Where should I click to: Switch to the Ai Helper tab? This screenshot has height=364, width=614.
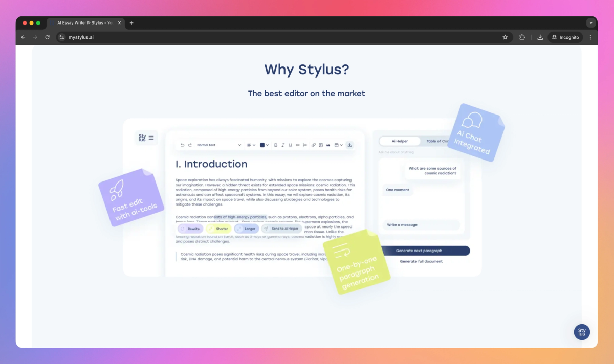(400, 141)
